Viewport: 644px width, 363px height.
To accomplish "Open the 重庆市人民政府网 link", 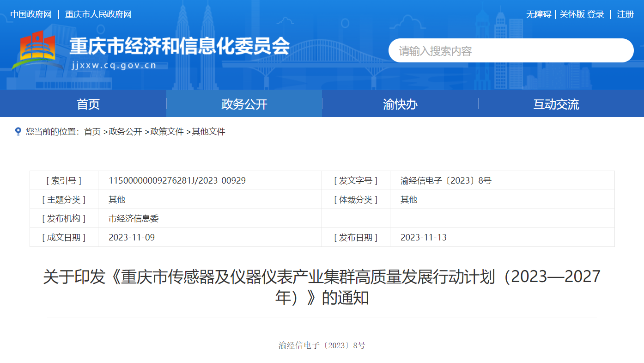I will click(x=98, y=14).
